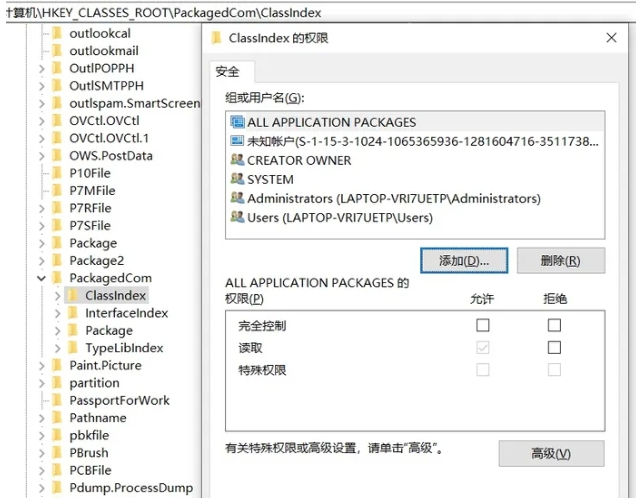
Task: Click the 删除(R) button
Action: click(561, 260)
